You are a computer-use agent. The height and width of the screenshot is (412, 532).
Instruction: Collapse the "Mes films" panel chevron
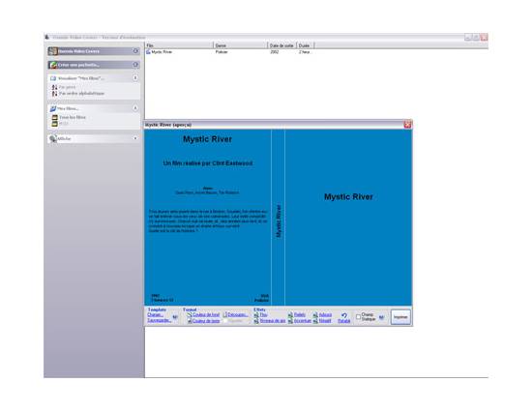click(135, 108)
